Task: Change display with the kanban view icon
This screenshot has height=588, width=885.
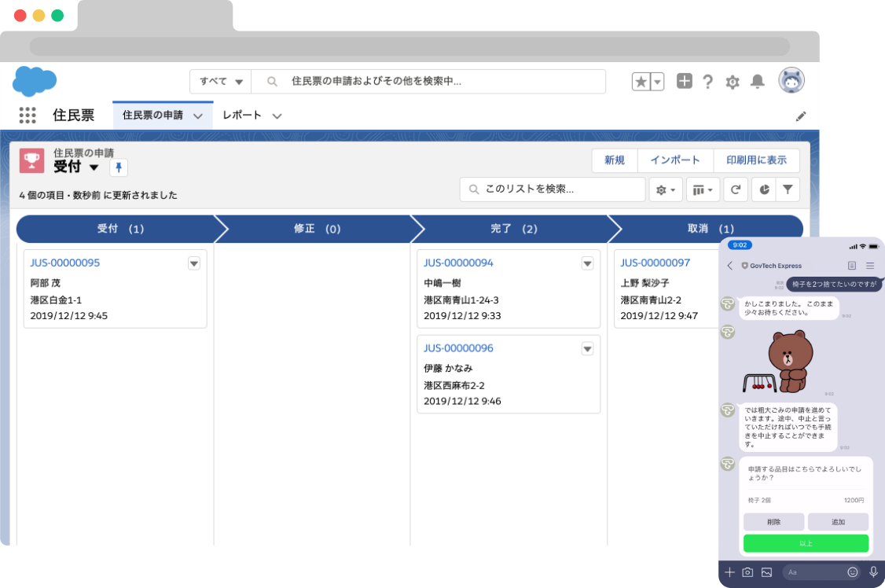Action: 703,189
